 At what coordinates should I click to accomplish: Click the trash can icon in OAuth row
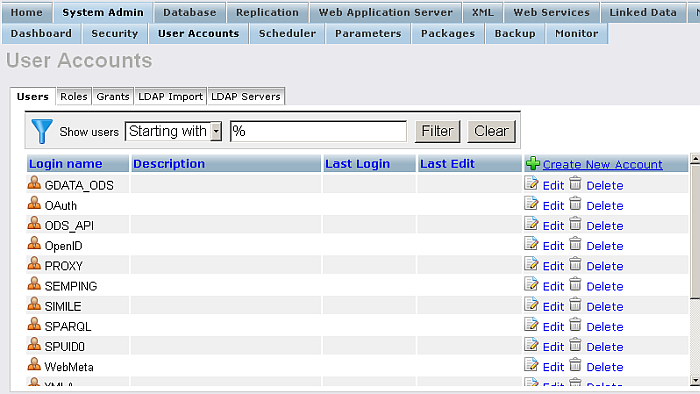pos(575,203)
